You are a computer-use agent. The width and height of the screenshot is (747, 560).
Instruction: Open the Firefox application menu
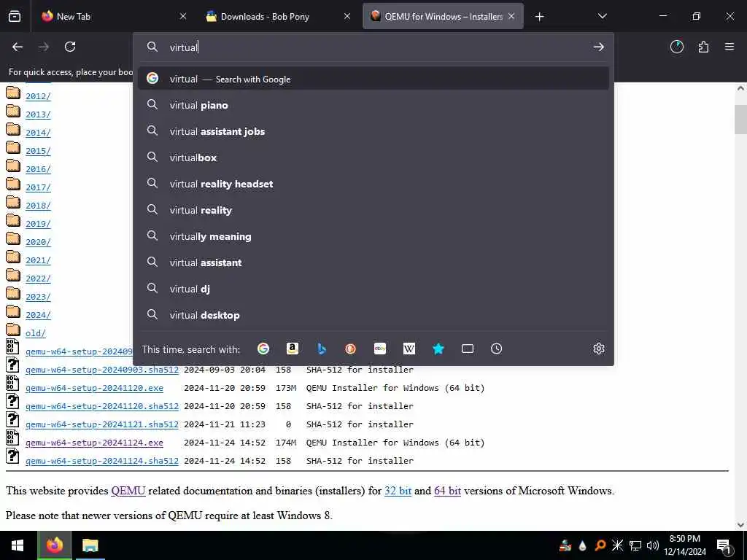(729, 47)
